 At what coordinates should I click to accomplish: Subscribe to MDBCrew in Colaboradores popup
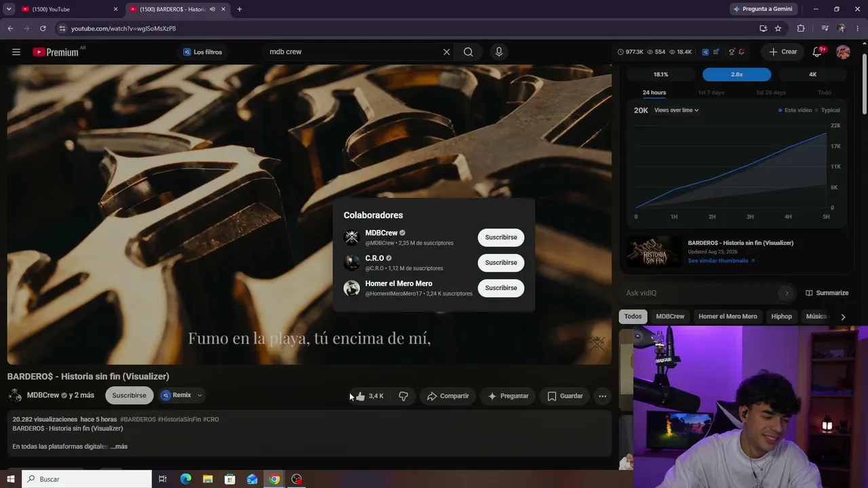pos(501,237)
